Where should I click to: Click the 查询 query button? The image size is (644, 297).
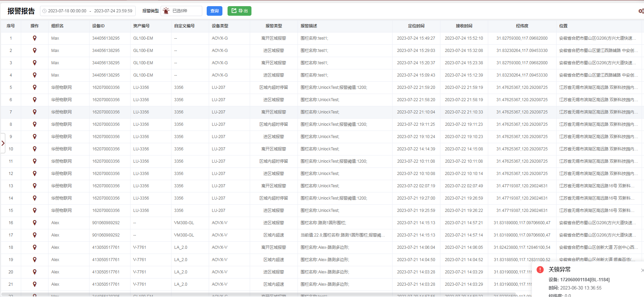(x=215, y=11)
